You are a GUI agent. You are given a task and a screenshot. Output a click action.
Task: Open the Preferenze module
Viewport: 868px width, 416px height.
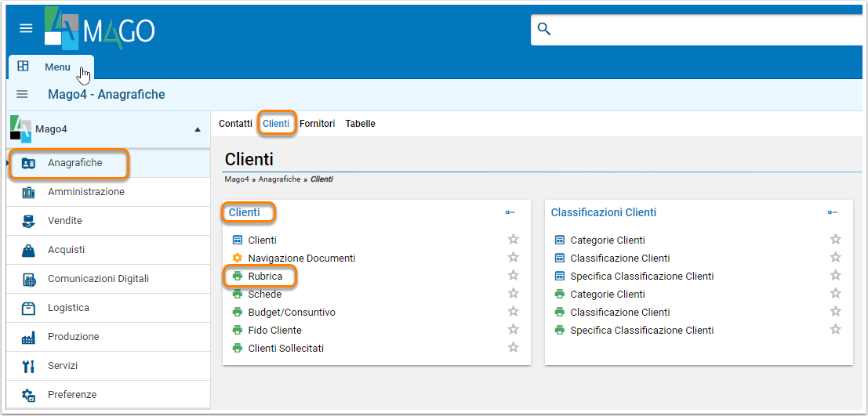click(108, 394)
